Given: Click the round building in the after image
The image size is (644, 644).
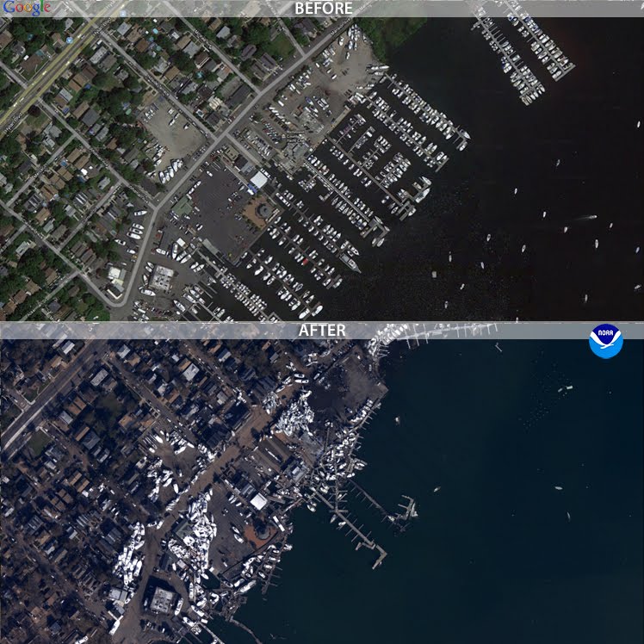Looking at the screenshot, I should tap(263, 532).
